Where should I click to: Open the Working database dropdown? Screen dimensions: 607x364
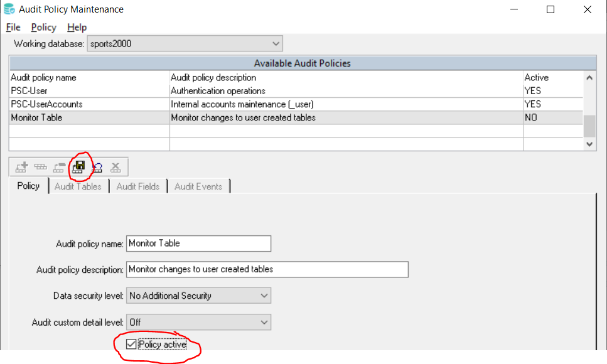point(185,43)
